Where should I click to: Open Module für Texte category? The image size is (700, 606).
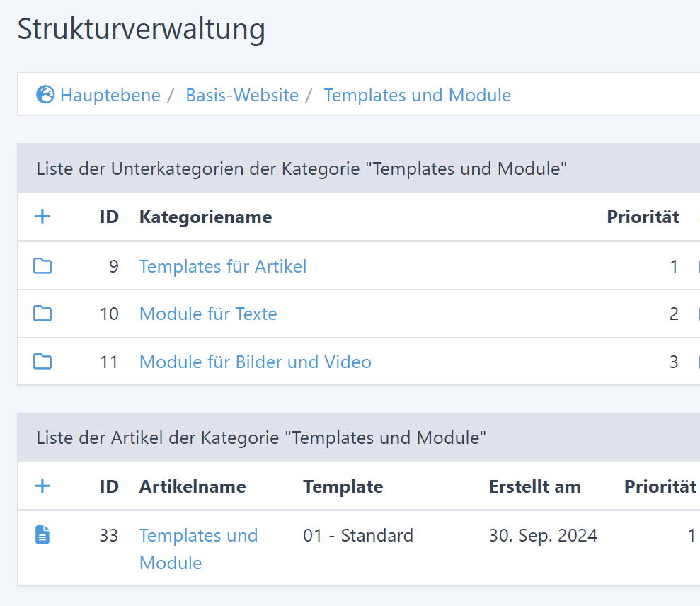point(208,314)
